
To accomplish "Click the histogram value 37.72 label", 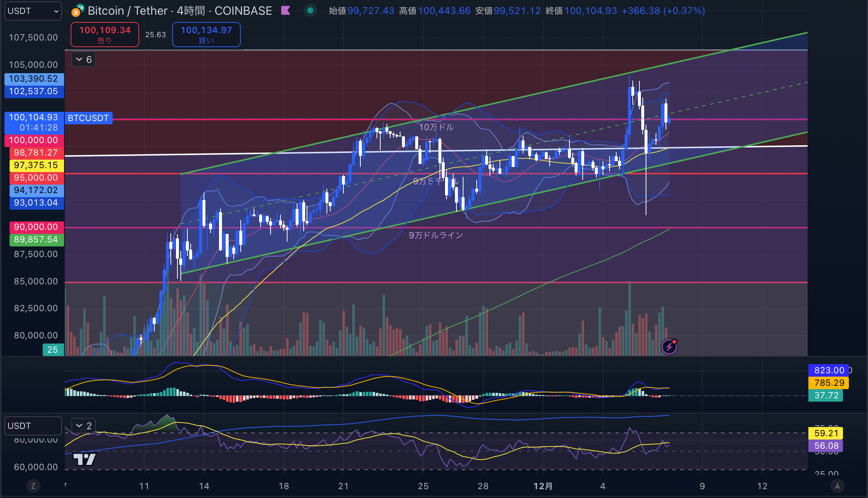I will [x=825, y=395].
